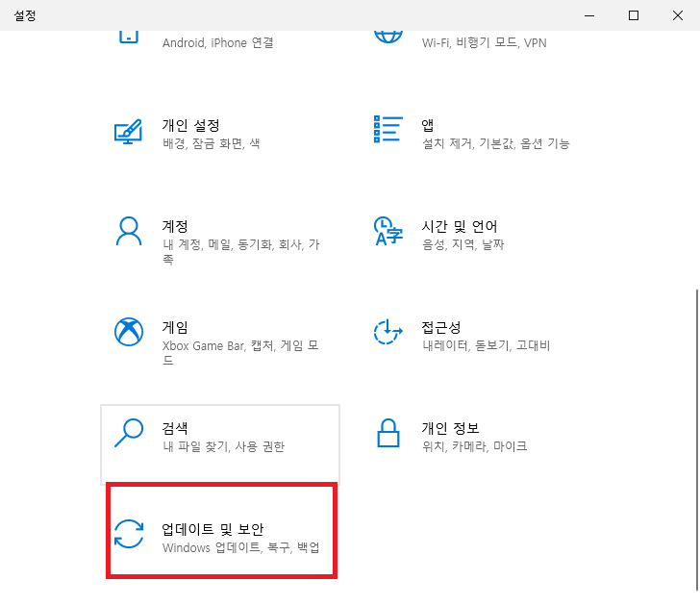Select the 검색 heading
The width and height of the screenshot is (700, 606).
(175, 428)
